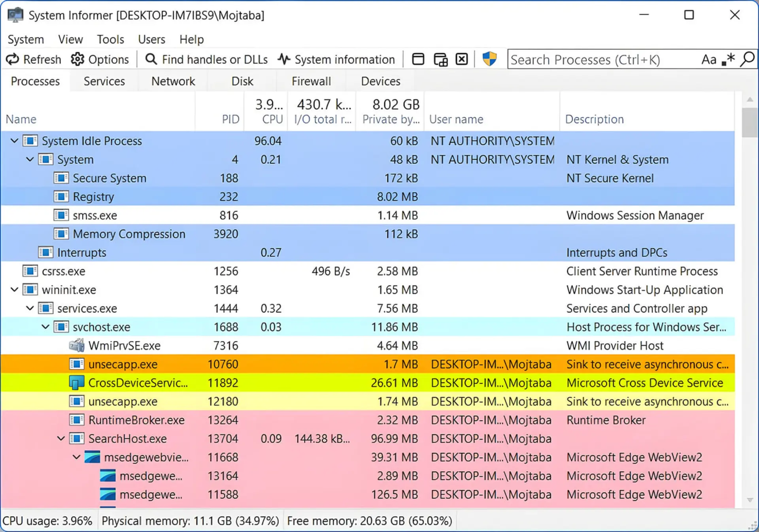
Task: Click the magnifier icon in the search box
Action: (x=747, y=59)
